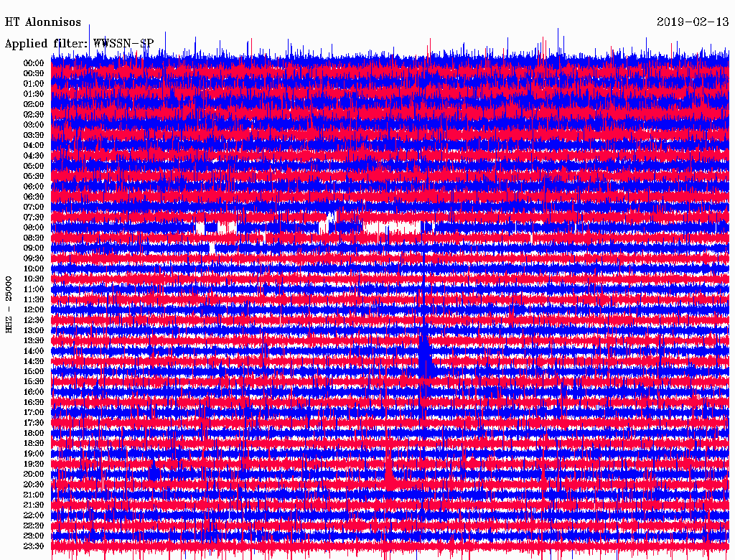
Task: Select the 07:00 time row label
Action: click(34, 207)
